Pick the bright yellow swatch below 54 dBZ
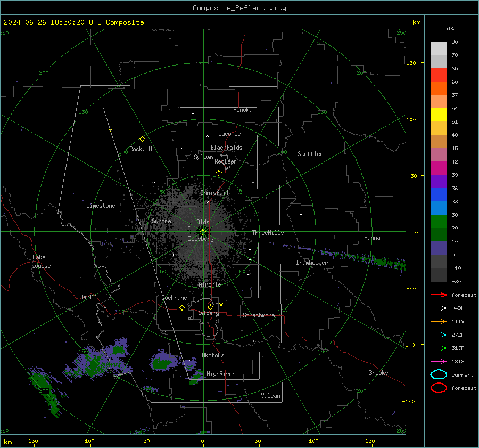The width and height of the screenshot is (479, 448). (x=439, y=115)
